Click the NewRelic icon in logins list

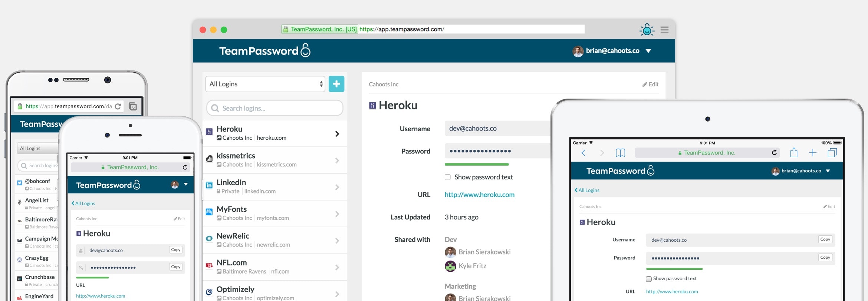pyautogui.click(x=209, y=238)
